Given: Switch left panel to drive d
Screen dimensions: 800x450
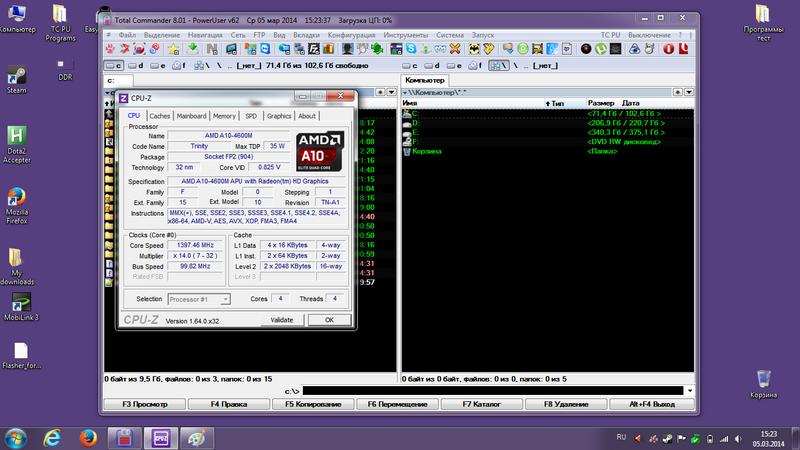Looking at the screenshot, I should (x=136, y=66).
